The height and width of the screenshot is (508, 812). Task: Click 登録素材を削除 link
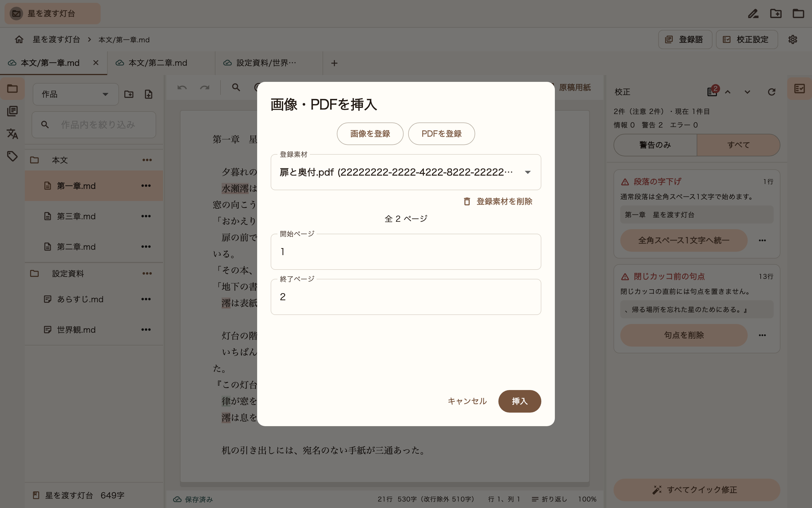498,201
